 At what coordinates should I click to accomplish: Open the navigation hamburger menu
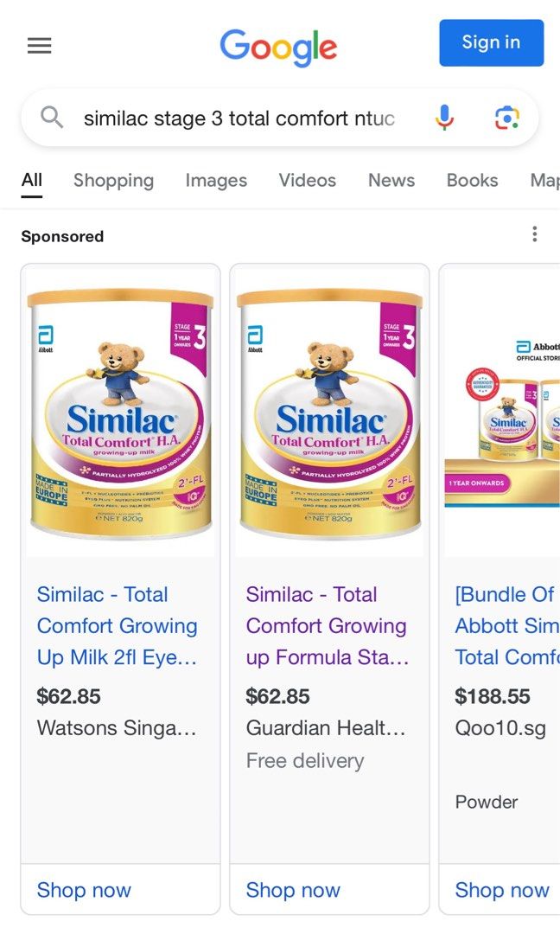pyautogui.click(x=39, y=45)
